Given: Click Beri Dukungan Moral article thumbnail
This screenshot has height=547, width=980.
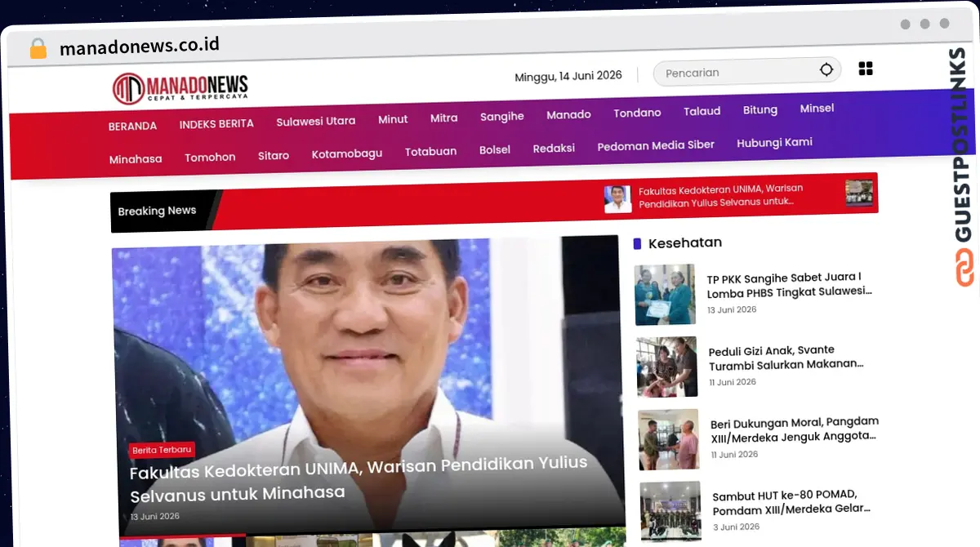Looking at the screenshot, I should tap(669, 439).
